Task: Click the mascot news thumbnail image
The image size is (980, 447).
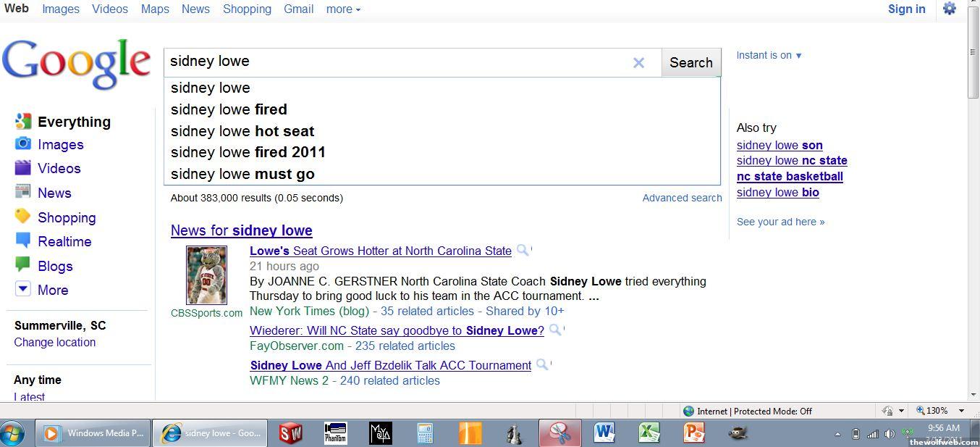Action: [206, 275]
